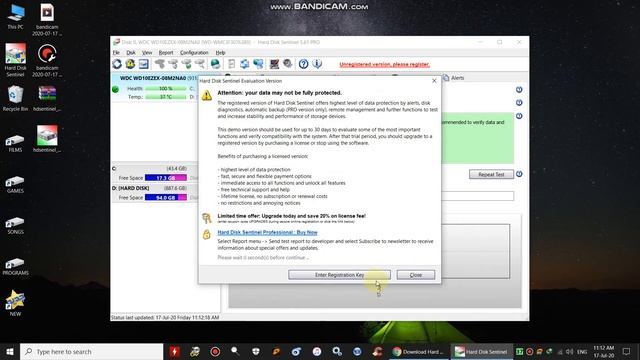Click the globe icon in the toolbar
The width and height of the screenshot is (640, 360).
click(215, 64)
